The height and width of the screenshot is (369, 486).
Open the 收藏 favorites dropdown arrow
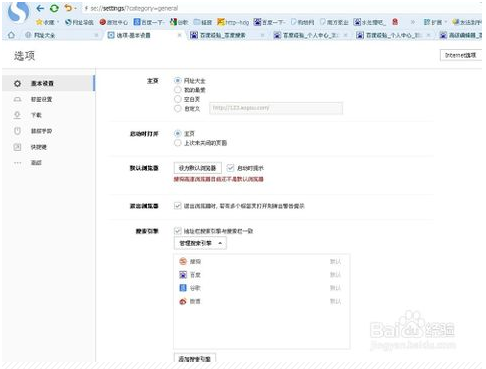coord(58,22)
